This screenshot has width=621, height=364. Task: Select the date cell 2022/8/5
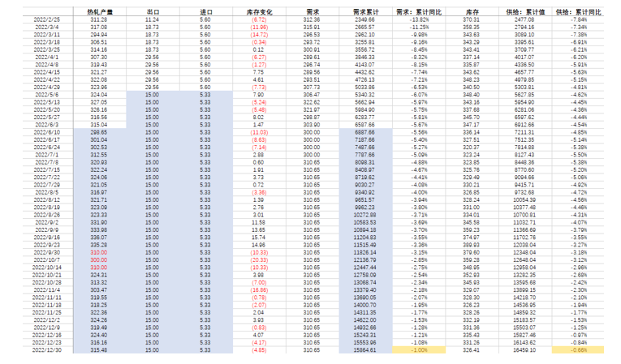click(x=47, y=192)
